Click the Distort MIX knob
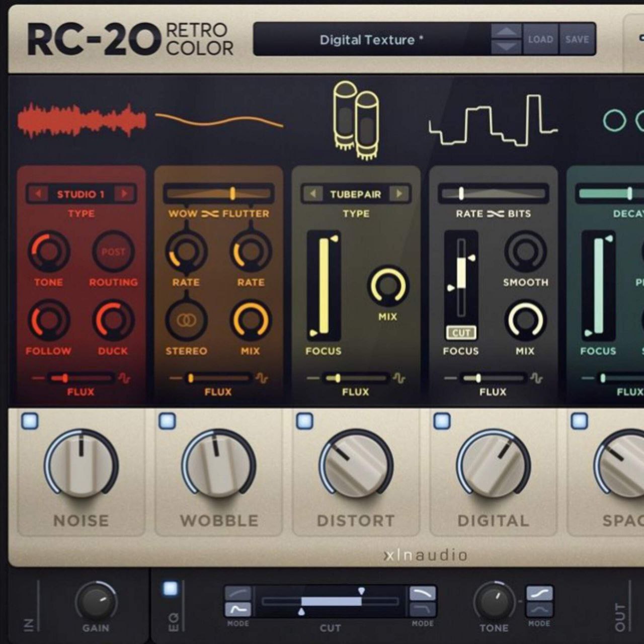644x644 pixels. pyautogui.click(x=388, y=286)
